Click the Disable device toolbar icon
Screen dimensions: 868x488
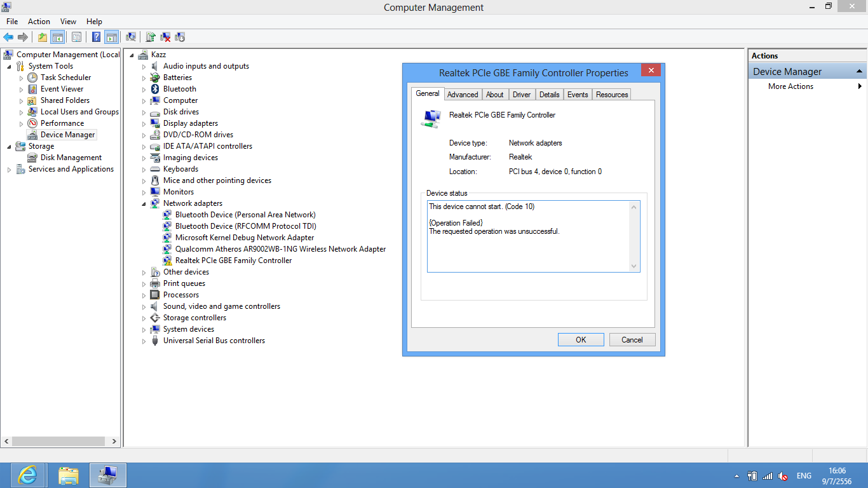tap(180, 37)
